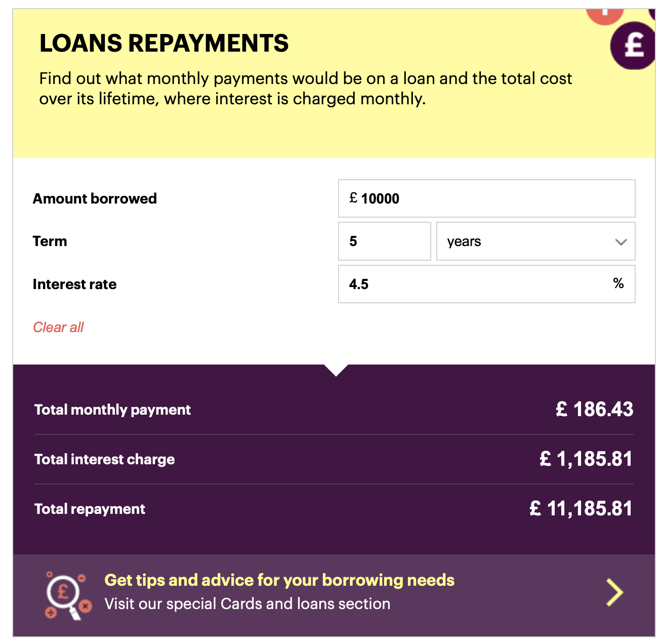Click the Total interest charge amount
The height and width of the screenshot is (644, 662).
[586, 459]
